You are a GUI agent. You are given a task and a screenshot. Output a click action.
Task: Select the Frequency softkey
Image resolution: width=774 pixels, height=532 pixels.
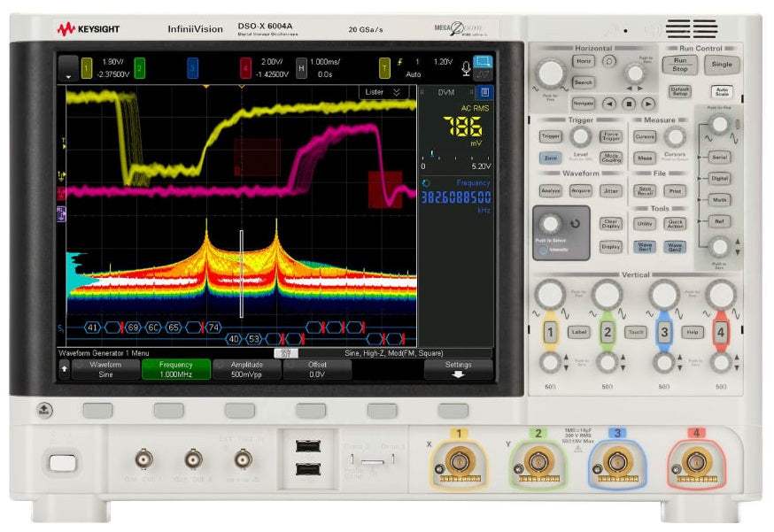[175, 369]
